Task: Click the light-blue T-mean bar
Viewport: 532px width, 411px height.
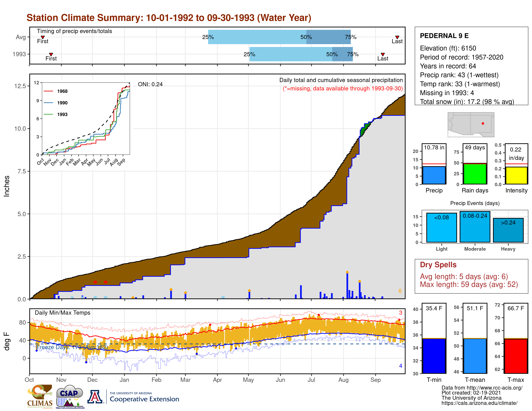Action: coord(475,356)
